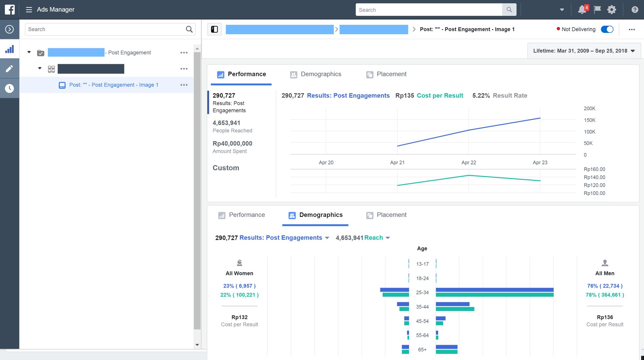
Task: Click Results: Post Engagements chart link
Action: coord(348,96)
